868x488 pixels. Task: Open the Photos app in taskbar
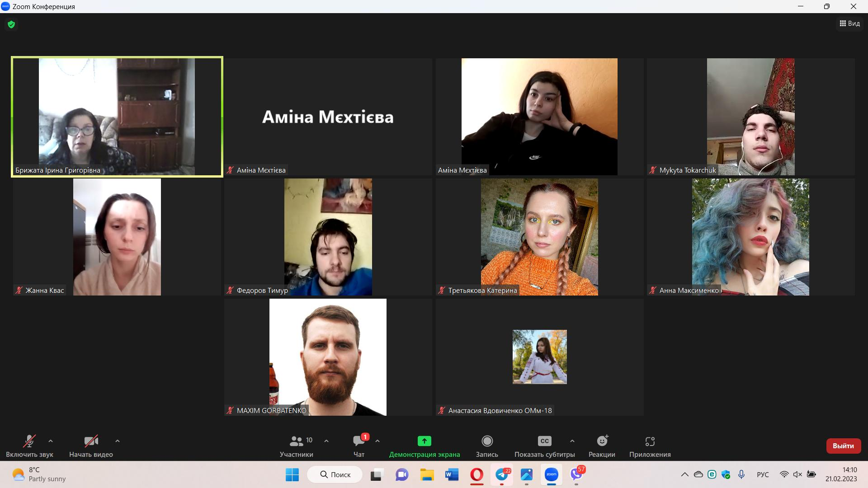pyautogui.click(x=527, y=474)
